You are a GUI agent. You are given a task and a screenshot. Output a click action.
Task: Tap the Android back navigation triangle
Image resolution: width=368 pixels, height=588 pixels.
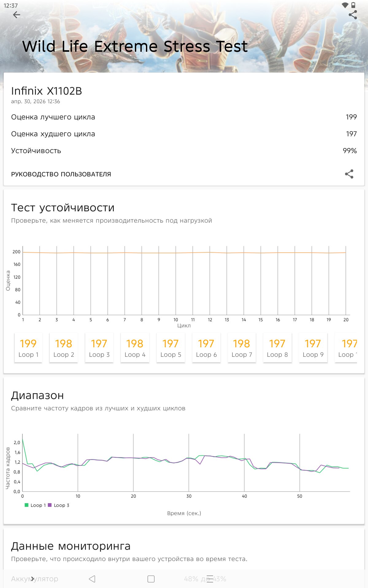tap(92, 579)
